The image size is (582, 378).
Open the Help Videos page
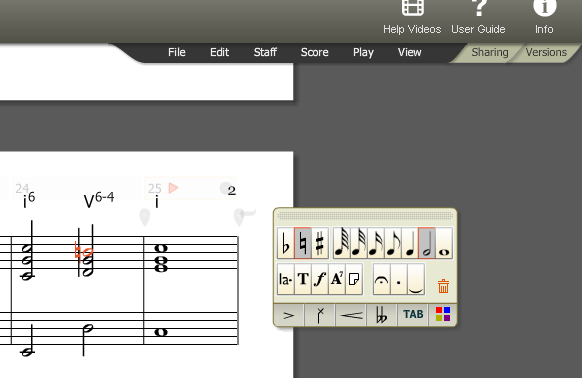pyautogui.click(x=412, y=17)
